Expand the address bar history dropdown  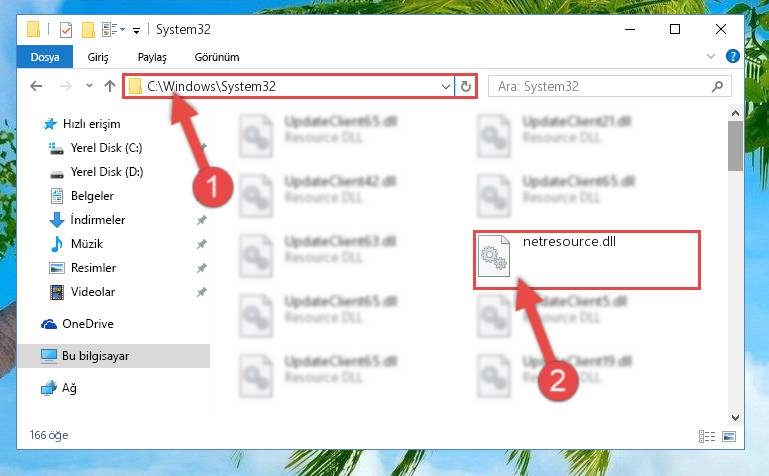[445, 87]
